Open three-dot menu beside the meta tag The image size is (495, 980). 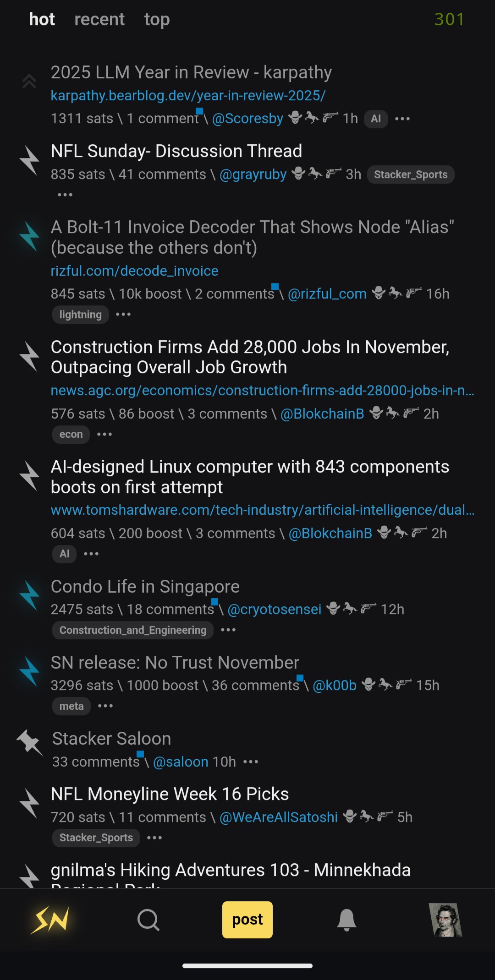pos(105,706)
